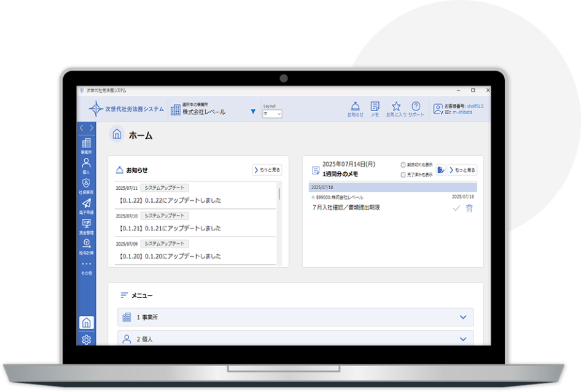Image resolution: width=581 pixels, height=392 pixels.
Task: Select the 給与計算 sidebar icon
Action: pyautogui.click(x=87, y=245)
